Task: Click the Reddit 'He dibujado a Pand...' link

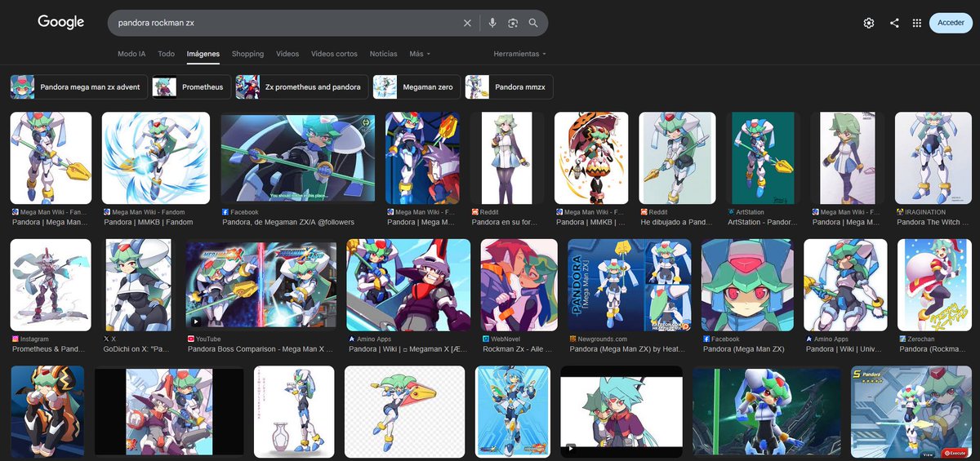Action: click(675, 222)
